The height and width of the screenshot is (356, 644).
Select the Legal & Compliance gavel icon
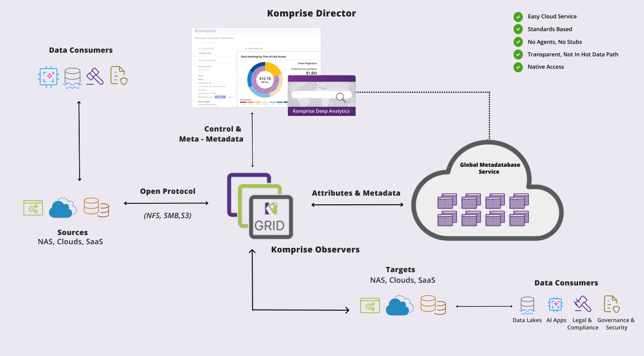pos(582,303)
